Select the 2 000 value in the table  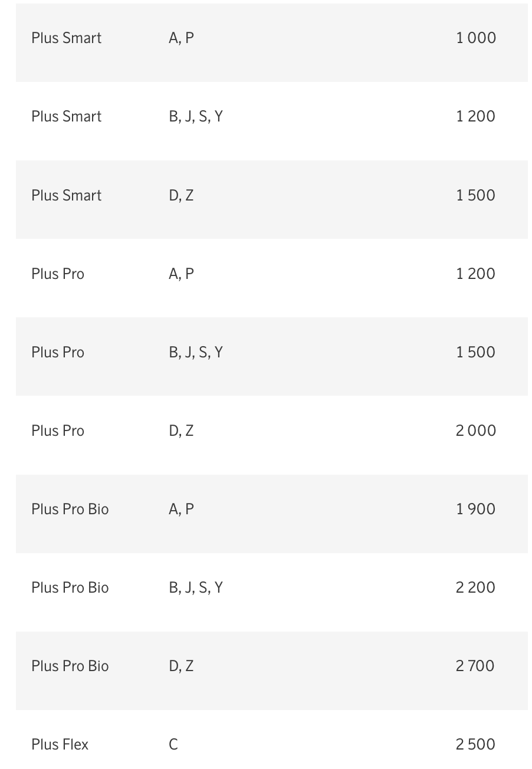pyautogui.click(x=475, y=430)
